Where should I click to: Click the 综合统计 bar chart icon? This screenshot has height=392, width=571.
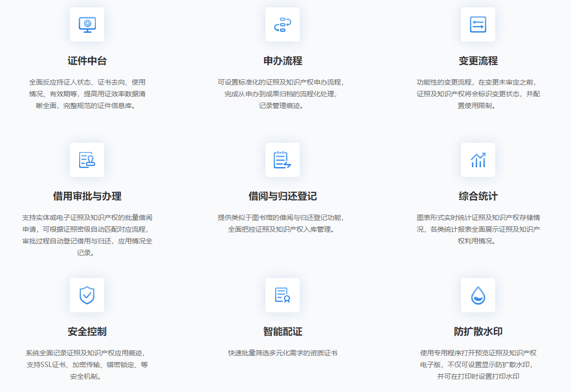478,160
